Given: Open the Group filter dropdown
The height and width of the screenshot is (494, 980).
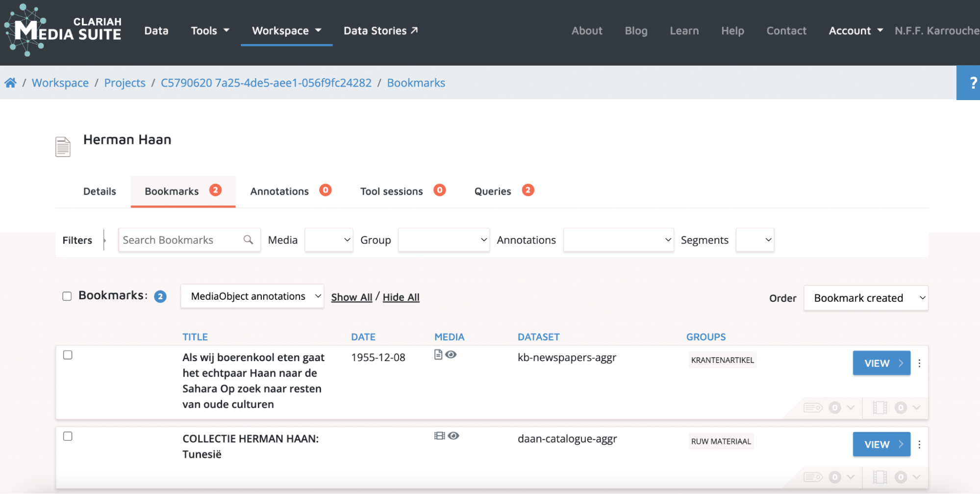Looking at the screenshot, I should click(x=443, y=240).
